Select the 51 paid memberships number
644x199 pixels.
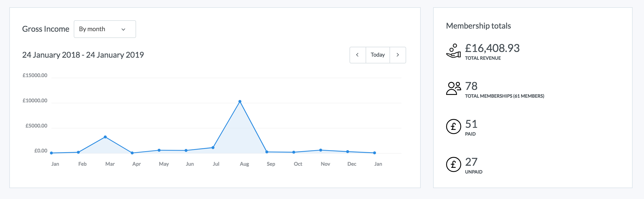471,124
